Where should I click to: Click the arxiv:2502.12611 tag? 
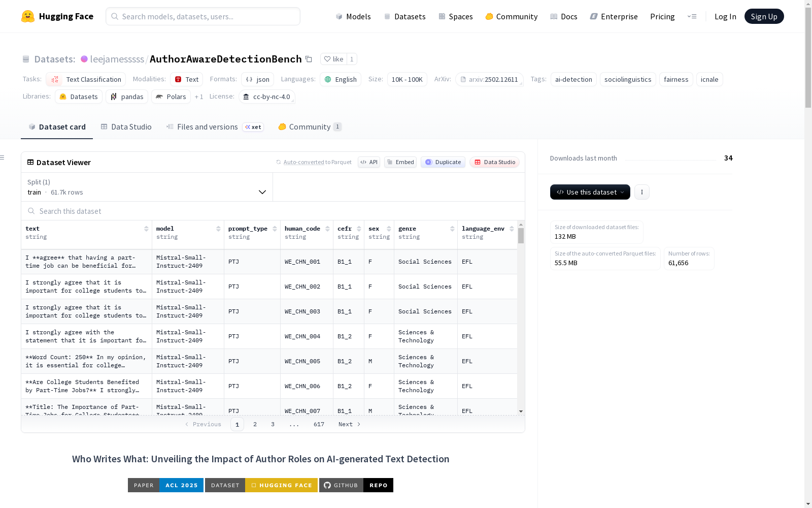(489, 79)
